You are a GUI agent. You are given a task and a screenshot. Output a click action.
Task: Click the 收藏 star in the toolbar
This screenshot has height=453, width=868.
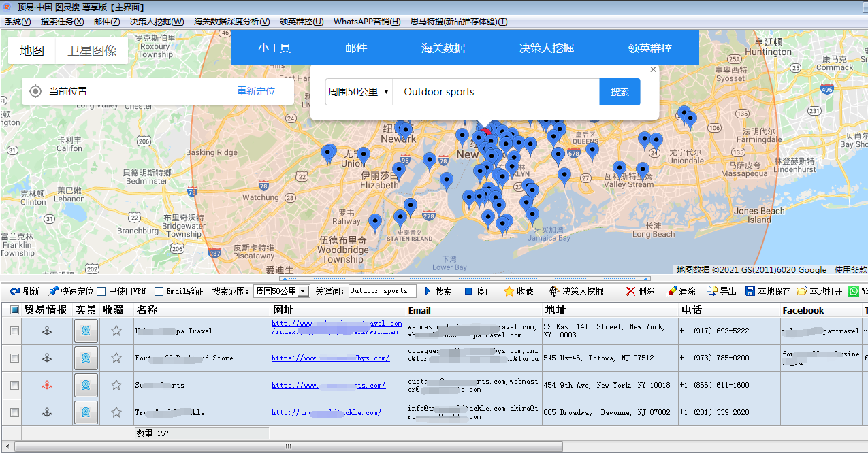[x=509, y=291]
